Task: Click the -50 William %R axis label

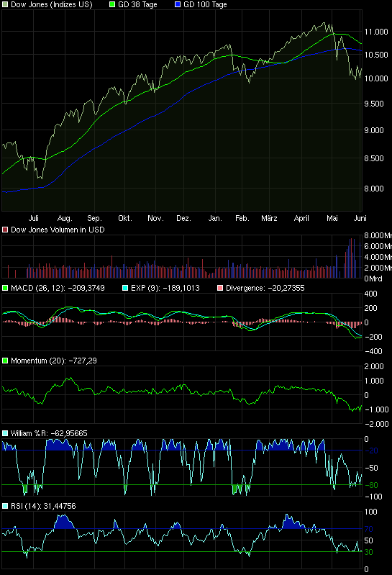Action: pyautogui.click(x=372, y=468)
